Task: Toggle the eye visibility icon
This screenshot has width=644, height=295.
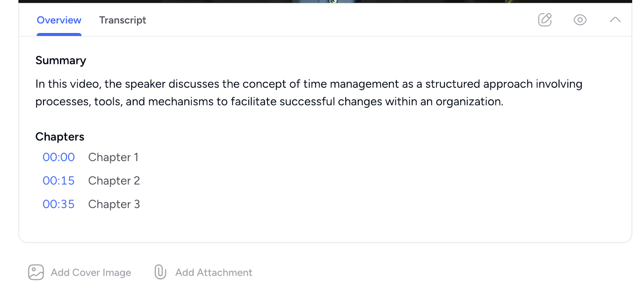Action: [580, 20]
